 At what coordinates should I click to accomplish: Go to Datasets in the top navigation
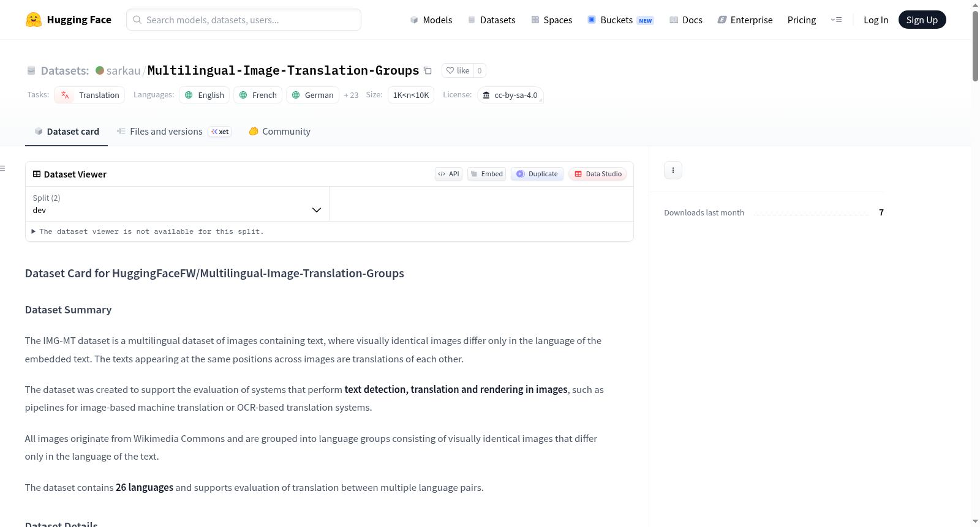[492, 20]
